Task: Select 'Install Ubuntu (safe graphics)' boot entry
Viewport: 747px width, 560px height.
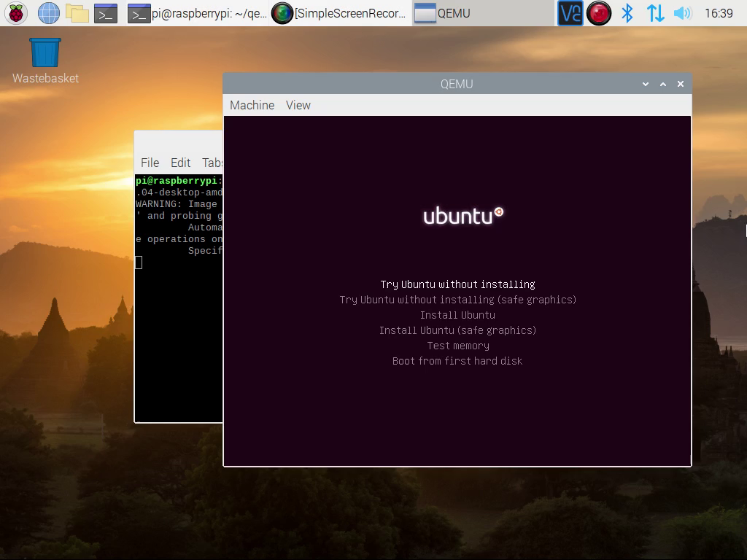Action: coord(458,330)
